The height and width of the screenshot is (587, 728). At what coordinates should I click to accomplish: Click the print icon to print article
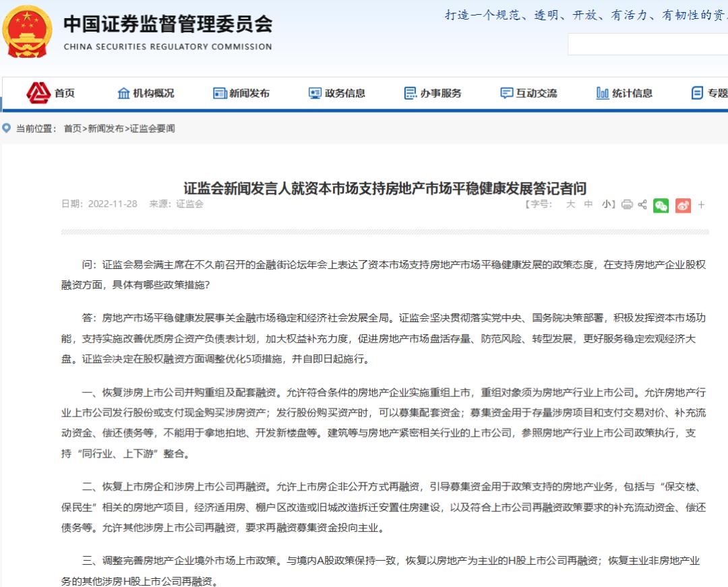(x=626, y=206)
